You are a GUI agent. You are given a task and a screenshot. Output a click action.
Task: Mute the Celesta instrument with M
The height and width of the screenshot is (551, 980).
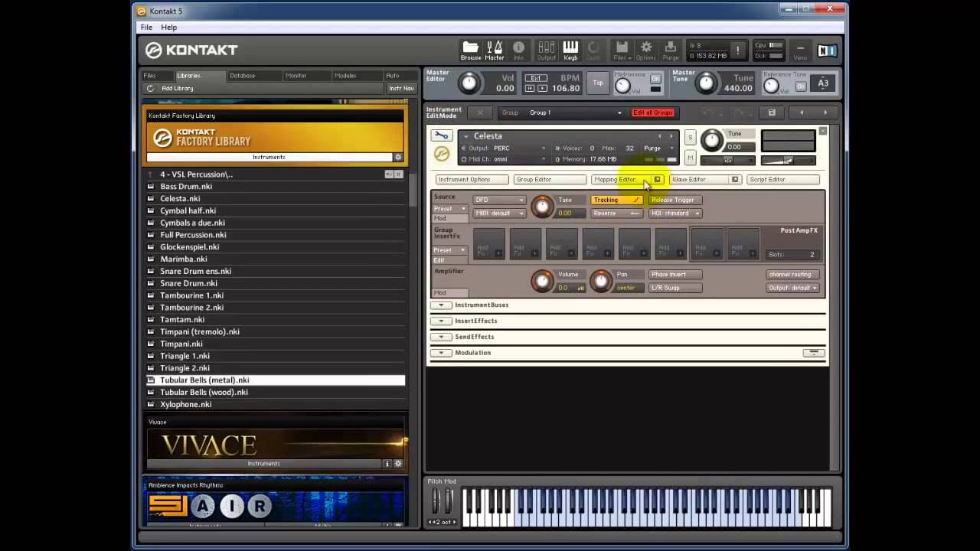(x=690, y=157)
